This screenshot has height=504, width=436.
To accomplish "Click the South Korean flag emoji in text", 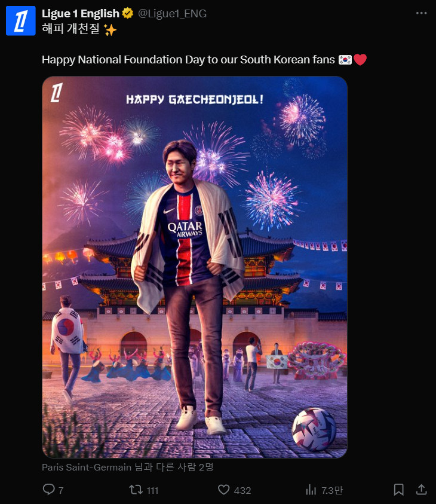I will (345, 60).
